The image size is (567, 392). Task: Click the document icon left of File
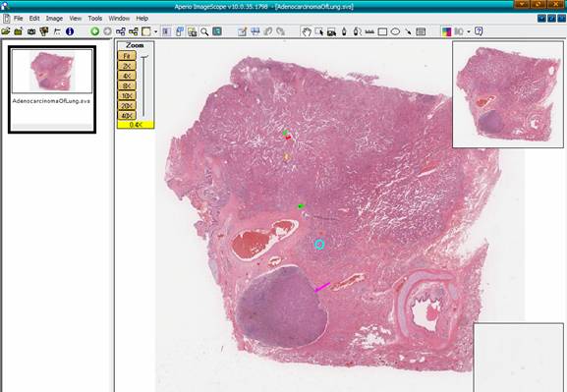click(6, 19)
